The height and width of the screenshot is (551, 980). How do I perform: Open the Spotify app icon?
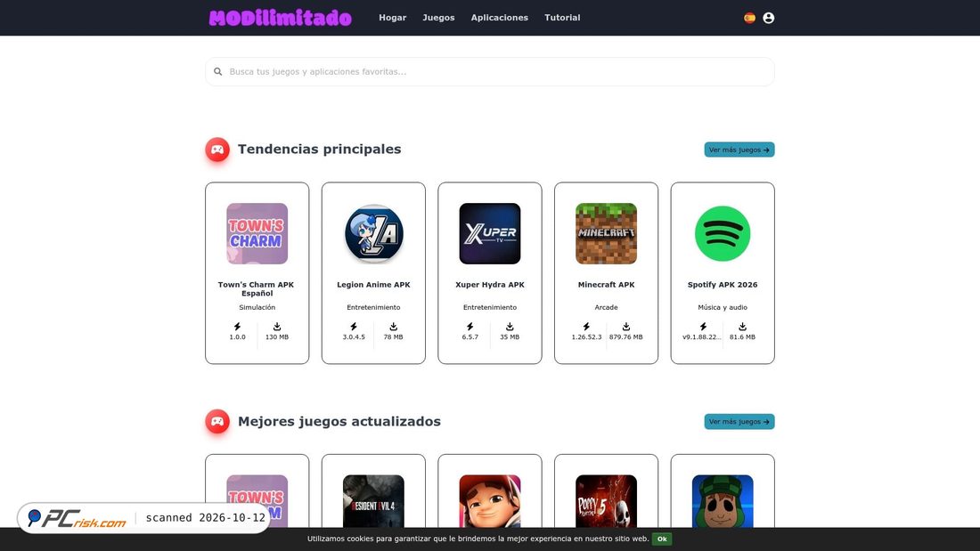click(x=723, y=233)
